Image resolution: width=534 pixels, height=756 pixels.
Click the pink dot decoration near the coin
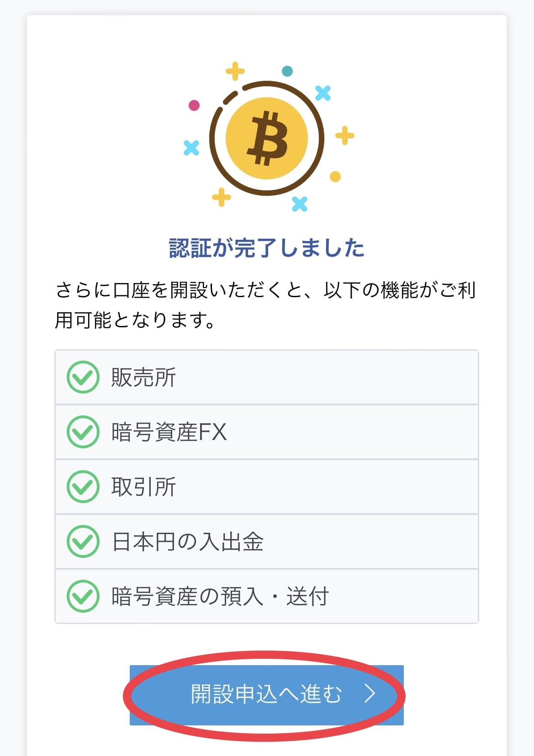pyautogui.click(x=194, y=105)
